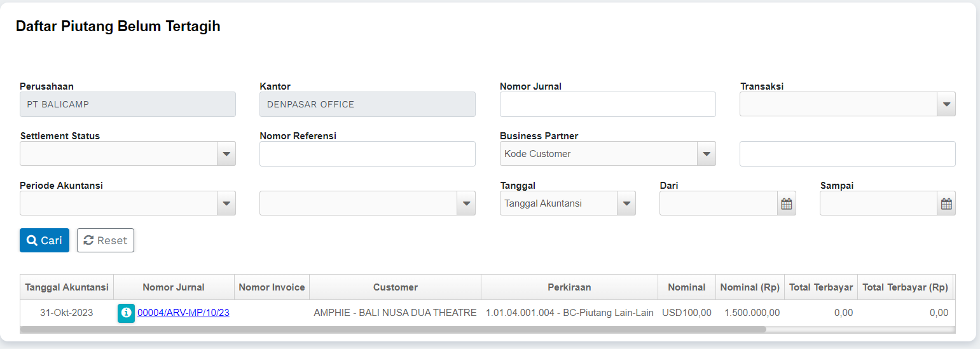980x349 pixels.
Task: Open the Periode Akuntansi dropdown
Action: 226,203
